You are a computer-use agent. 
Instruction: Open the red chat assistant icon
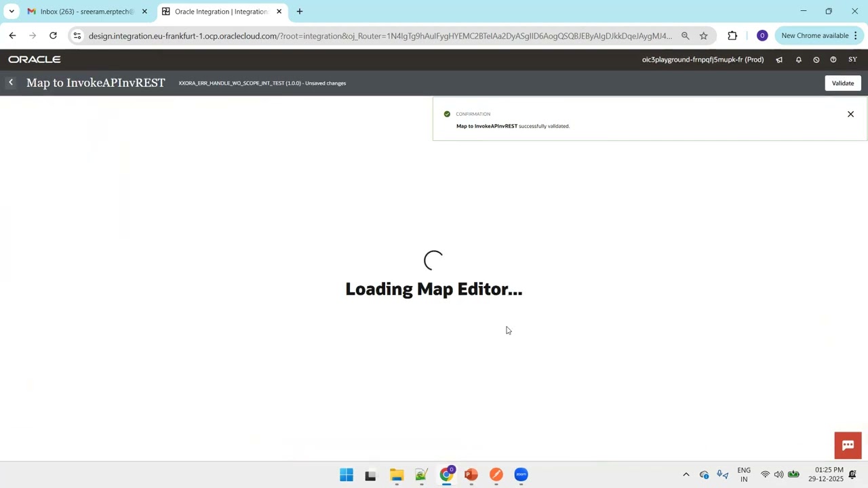point(848,445)
